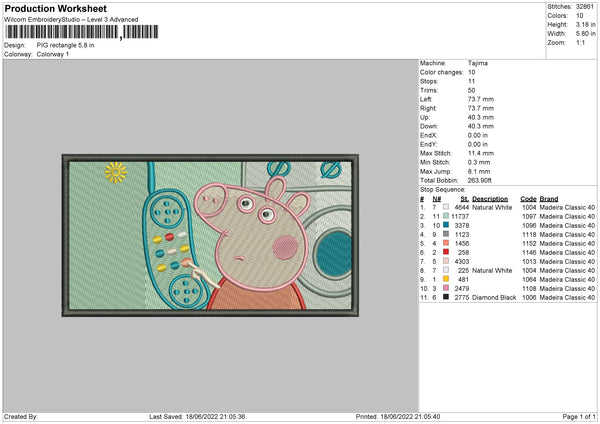Click the Brand column header
This screenshot has width=600, height=424.
click(x=549, y=199)
